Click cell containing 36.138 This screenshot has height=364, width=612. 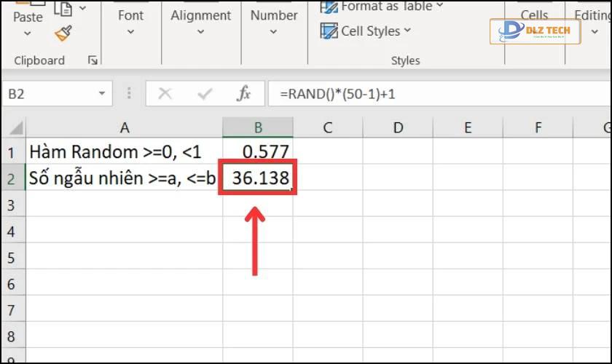tap(258, 178)
